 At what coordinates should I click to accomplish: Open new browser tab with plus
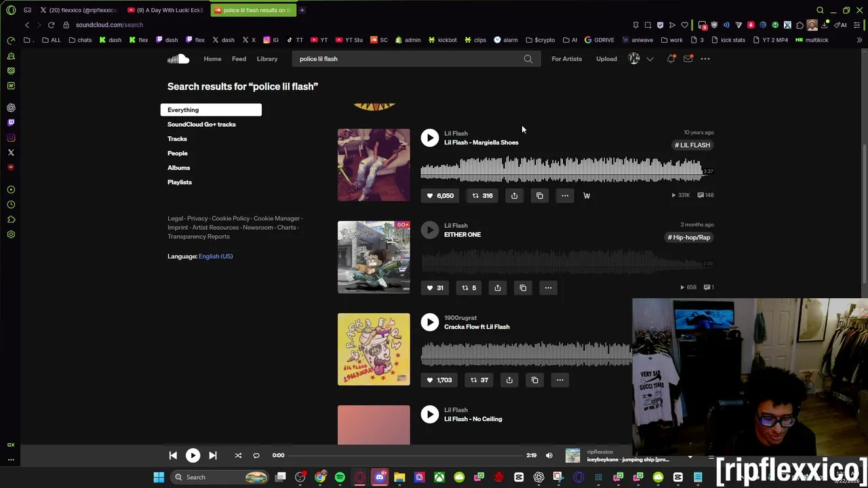pyautogui.click(x=302, y=10)
